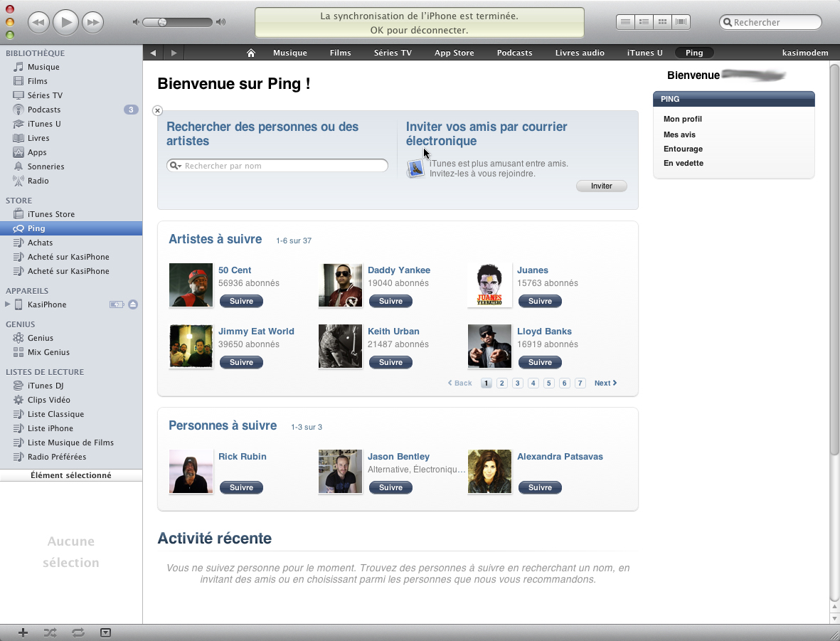Eject the KasiPhone device
Viewport: 840px width, 641px height.
coord(133,304)
